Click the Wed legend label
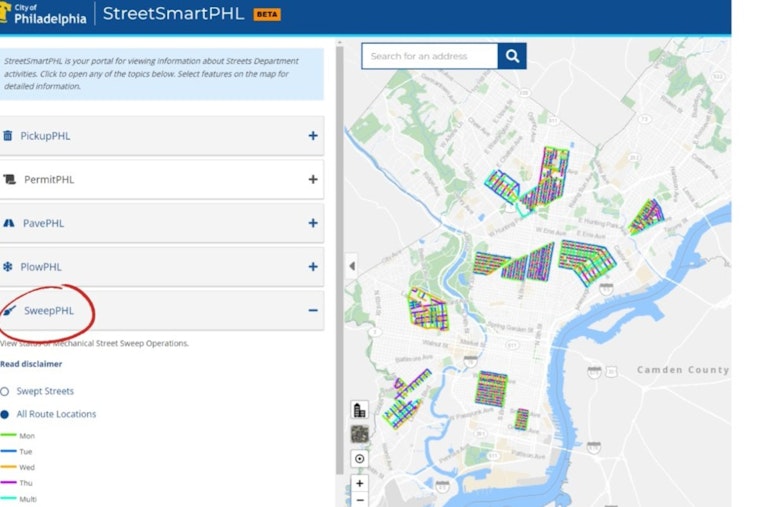The width and height of the screenshot is (760, 507). click(x=27, y=467)
